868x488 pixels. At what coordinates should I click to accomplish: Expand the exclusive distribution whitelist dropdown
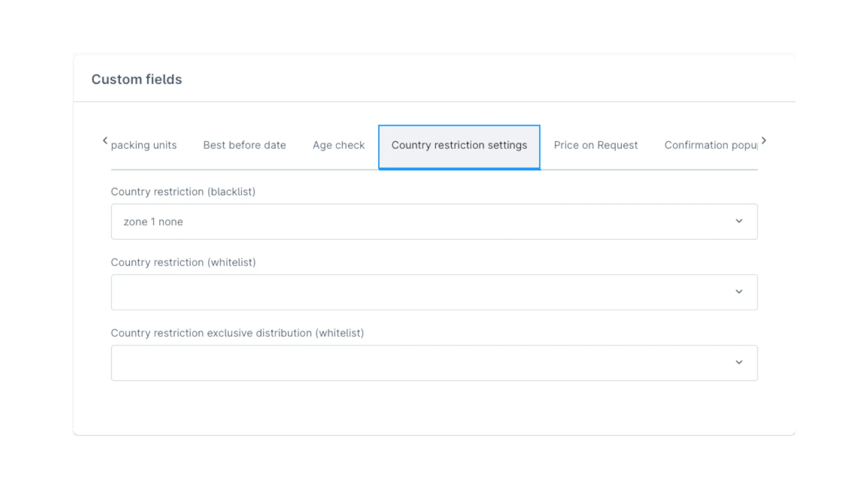434,362
